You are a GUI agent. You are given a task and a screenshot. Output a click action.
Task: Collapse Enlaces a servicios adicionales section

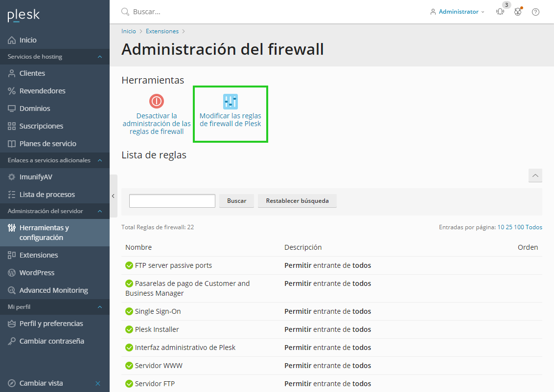[x=100, y=160]
